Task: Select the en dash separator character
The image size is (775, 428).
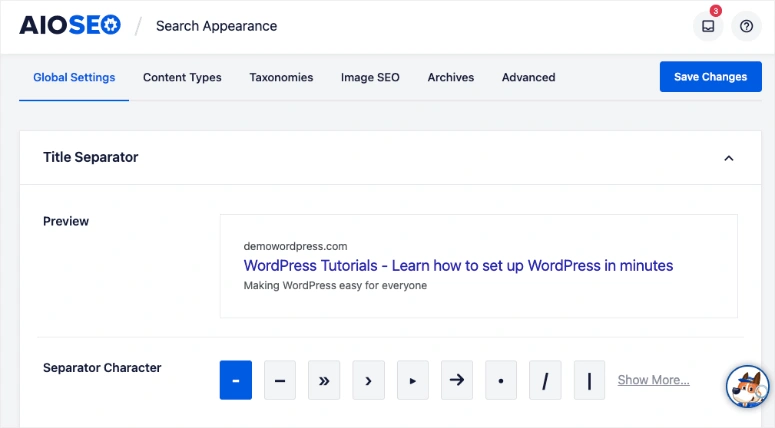Action: pyautogui.click(x=280, y=380)
